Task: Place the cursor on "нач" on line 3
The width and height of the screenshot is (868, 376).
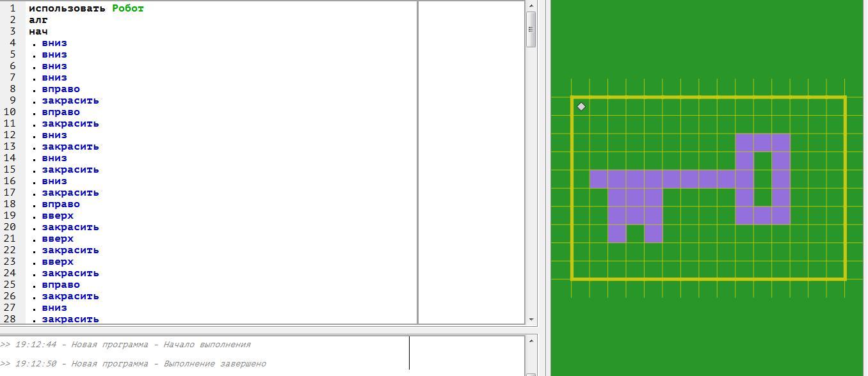Action: pos(38,31)
